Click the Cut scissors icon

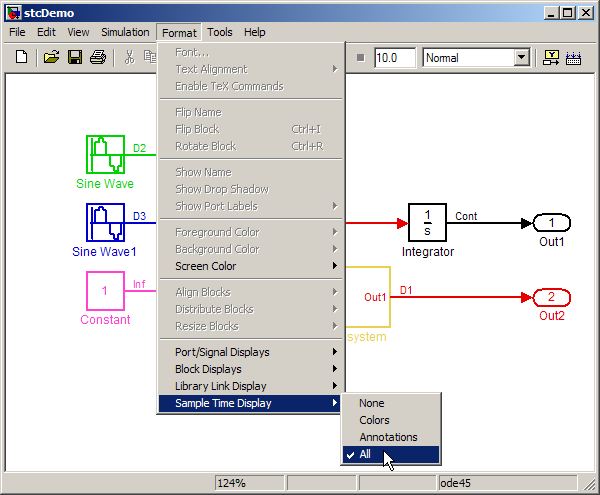[x=129, y=58]
